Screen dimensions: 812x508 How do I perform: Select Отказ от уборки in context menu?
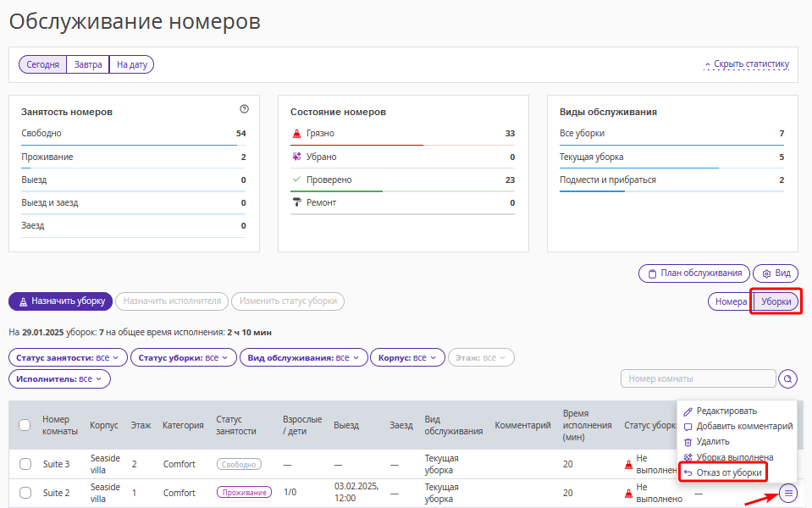click(x=722, y=472)
